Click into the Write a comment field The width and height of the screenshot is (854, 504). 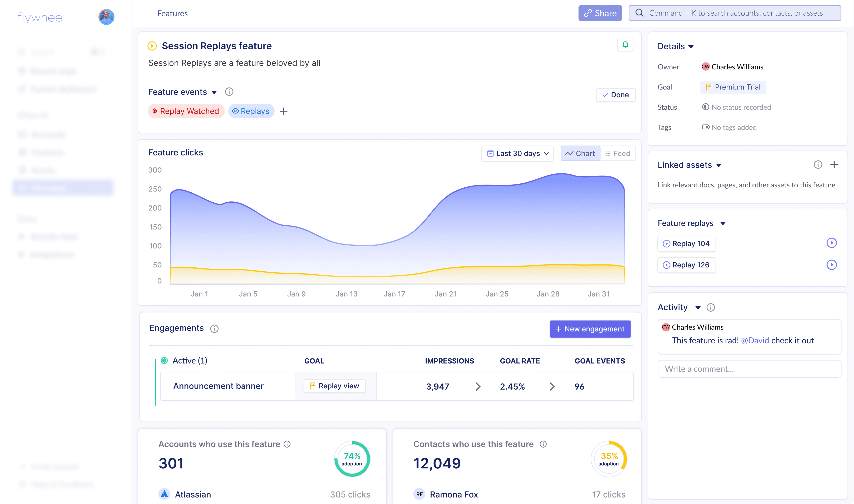click(x=749, y=369)
